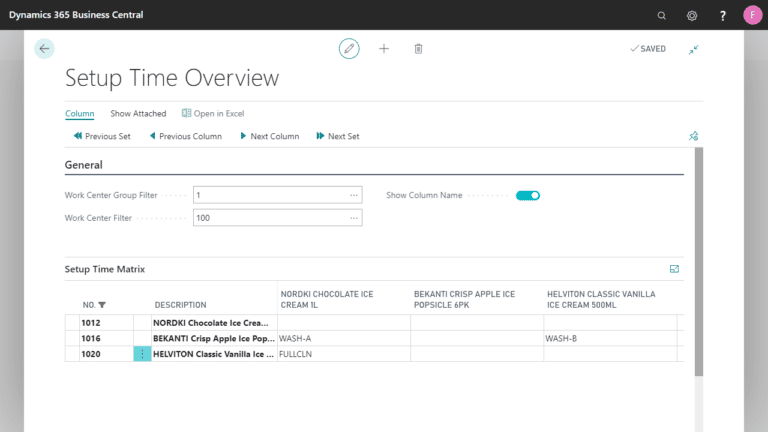Screen dimensions: 768x432
Task: Expand the Setup Time Matrix part
Action: (674, 269)
